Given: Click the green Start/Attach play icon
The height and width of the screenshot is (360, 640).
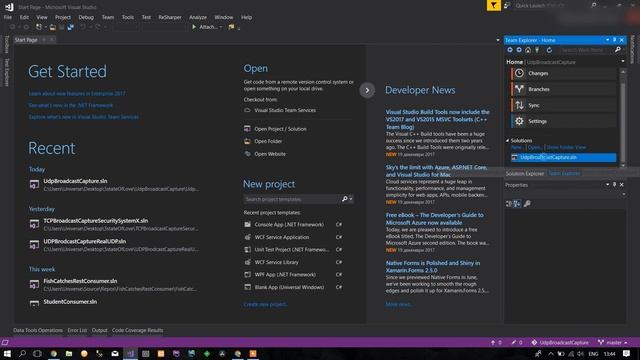Looking at the screenshot, I should coord(194,27).
